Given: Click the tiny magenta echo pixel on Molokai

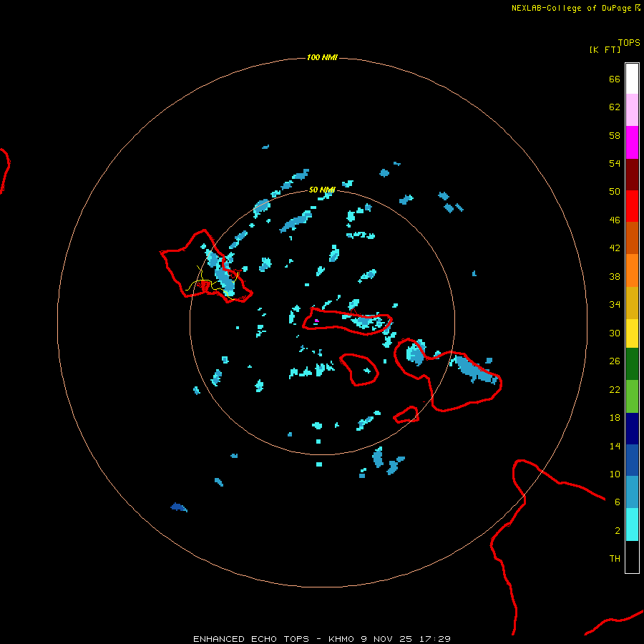Looking at the screenshot, I should pyautogui.click(x=316, y=321).
